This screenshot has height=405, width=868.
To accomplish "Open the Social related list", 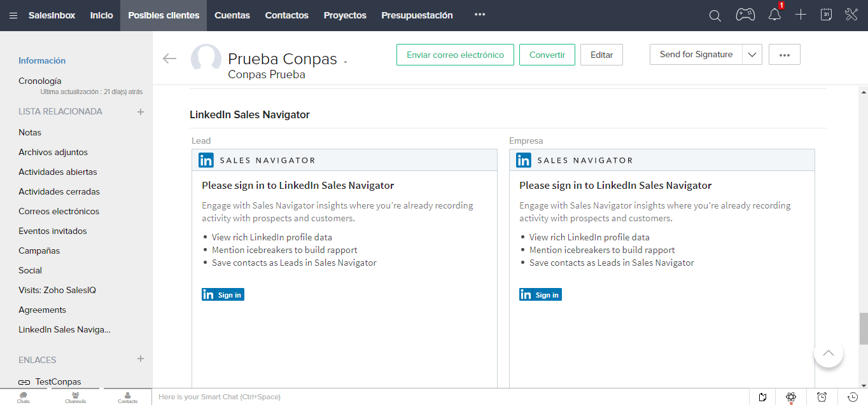I will click(x=30, y=270).
